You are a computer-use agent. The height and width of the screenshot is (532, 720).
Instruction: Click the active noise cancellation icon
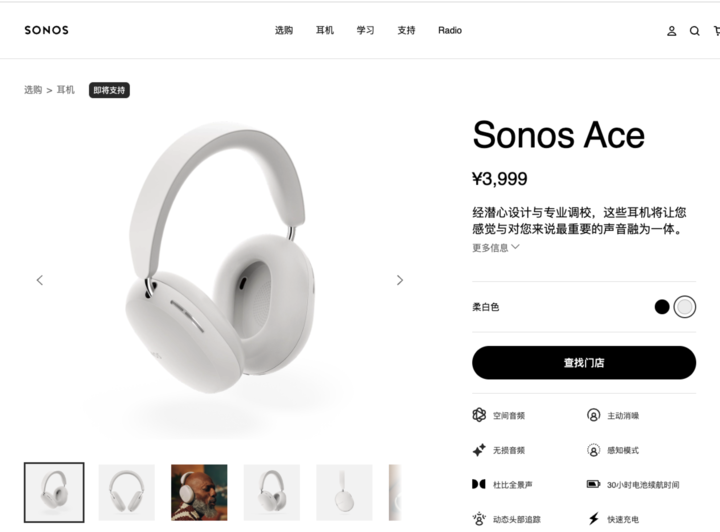pos(593,415)
